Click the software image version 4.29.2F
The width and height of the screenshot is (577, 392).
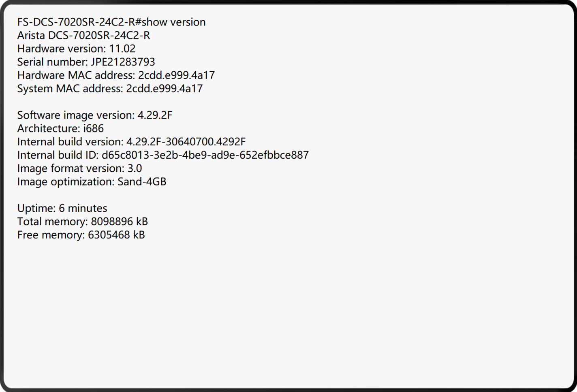(155, 115)
